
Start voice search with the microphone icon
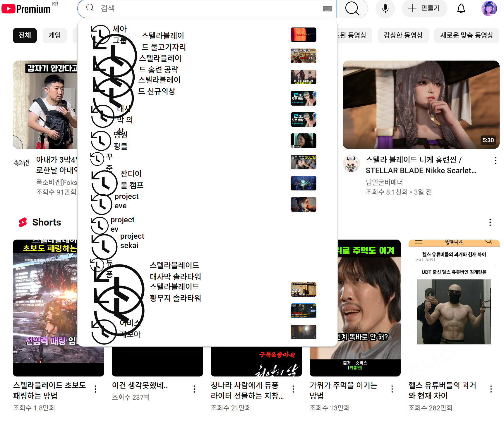[385, 8]
